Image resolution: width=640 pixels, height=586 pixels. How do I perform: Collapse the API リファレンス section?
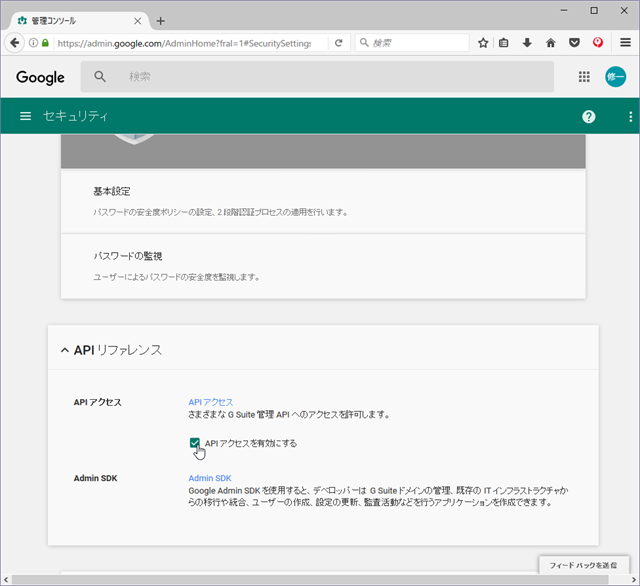coord(64,350)
